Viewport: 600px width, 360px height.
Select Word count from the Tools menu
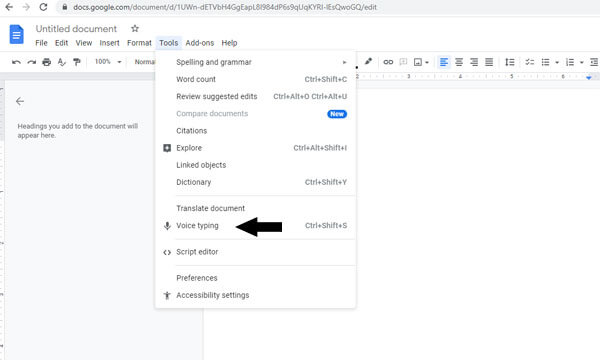[x=256, y=79]
